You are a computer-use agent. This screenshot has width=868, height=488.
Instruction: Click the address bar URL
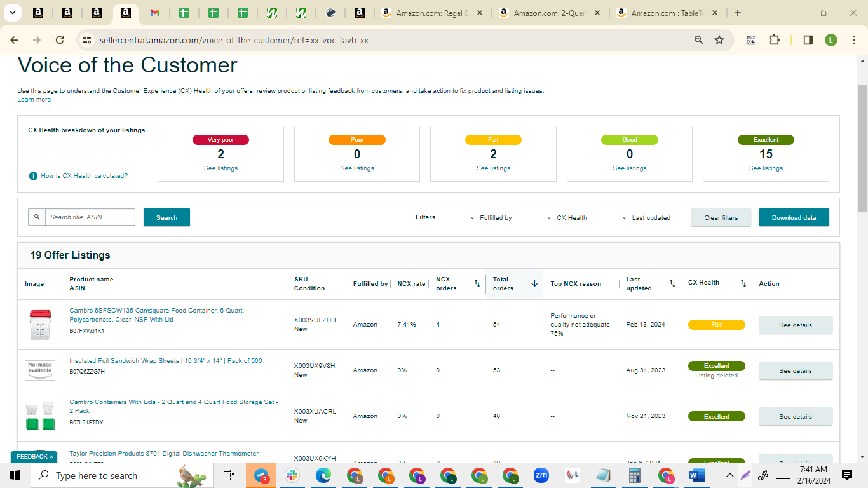tap(234, 40)
